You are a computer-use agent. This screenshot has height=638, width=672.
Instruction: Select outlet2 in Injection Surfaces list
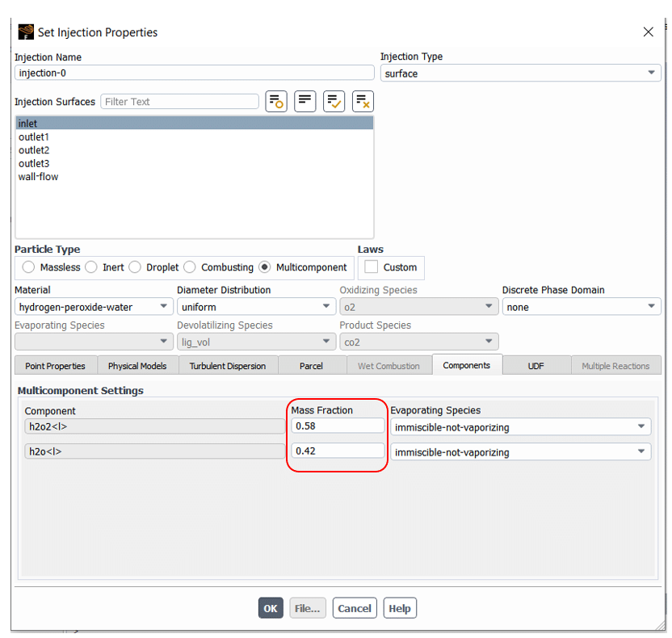[x=34, y=150]
